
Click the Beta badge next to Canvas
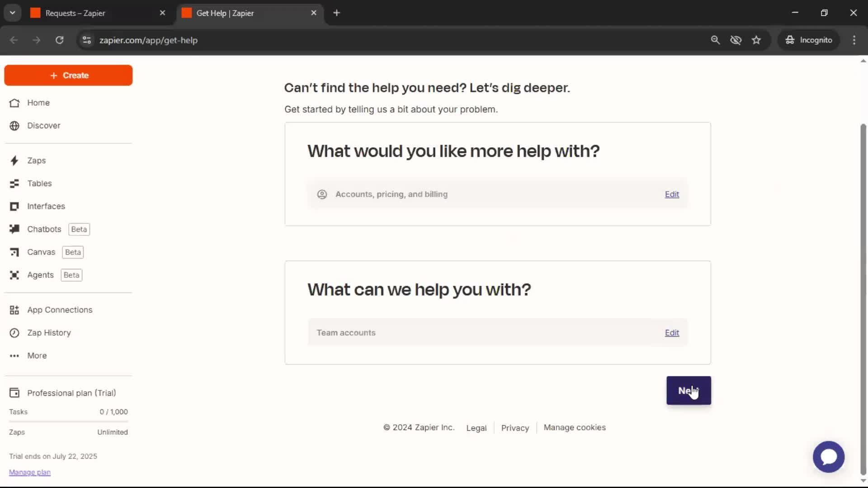(x=73, y=253)
